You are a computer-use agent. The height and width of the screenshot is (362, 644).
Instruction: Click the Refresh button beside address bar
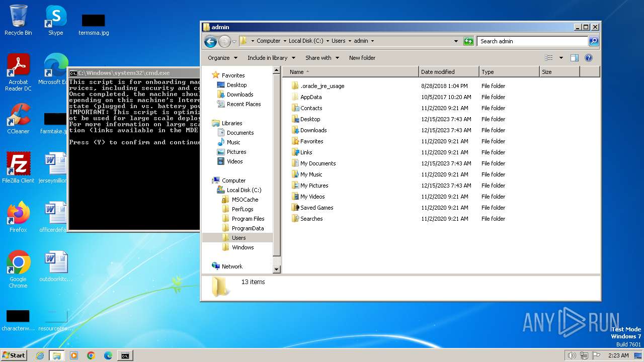tap(468, 41)
